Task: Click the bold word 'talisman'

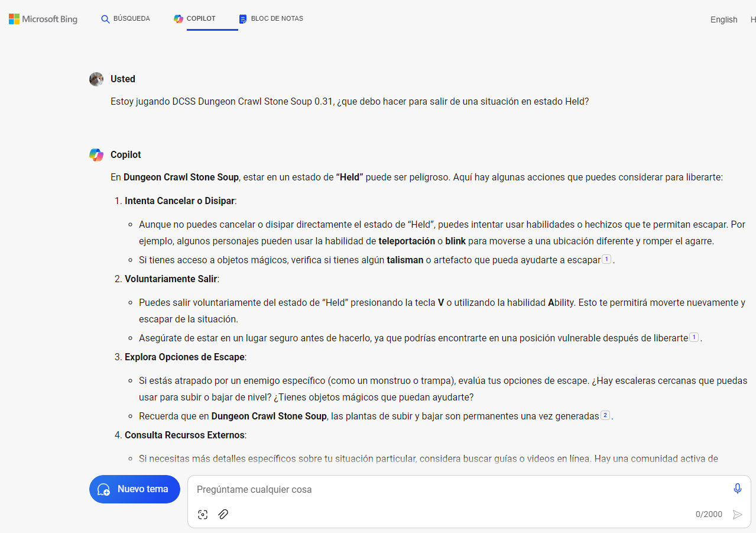Action: tap(405, 260)
